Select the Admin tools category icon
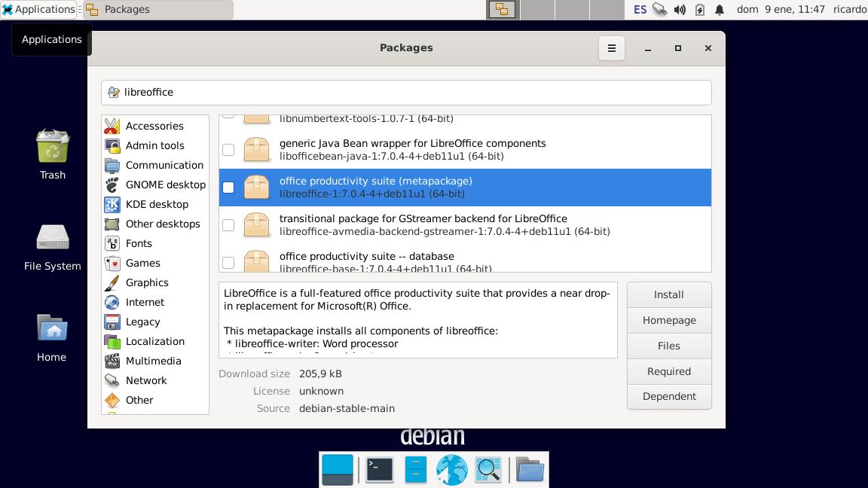 (112, 145)
